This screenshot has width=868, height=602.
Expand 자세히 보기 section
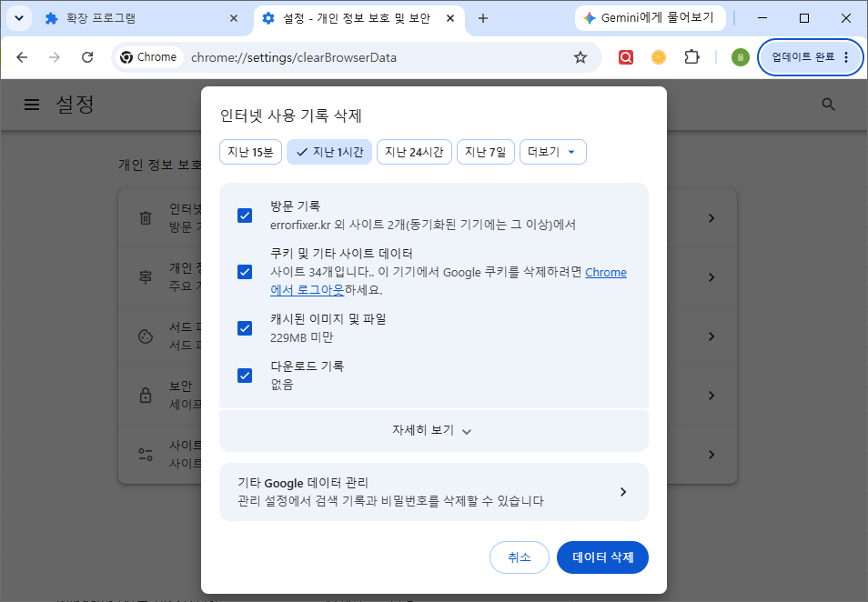click(x=434, y=430)
